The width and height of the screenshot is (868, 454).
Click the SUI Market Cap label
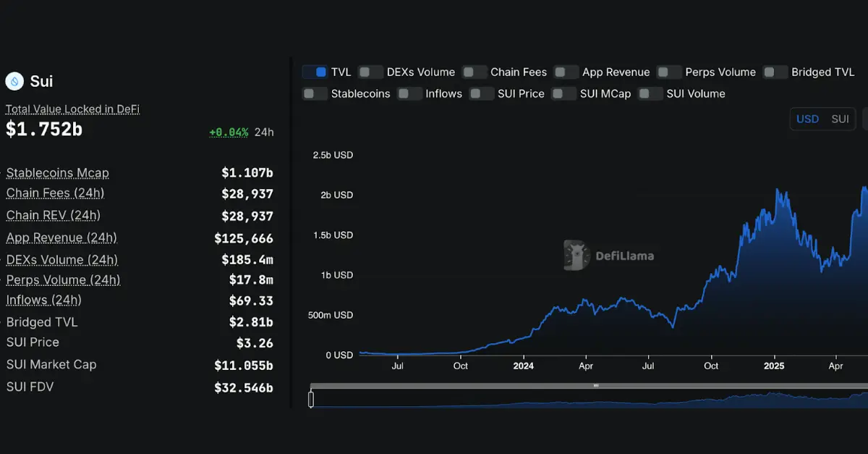pos(51,364)
